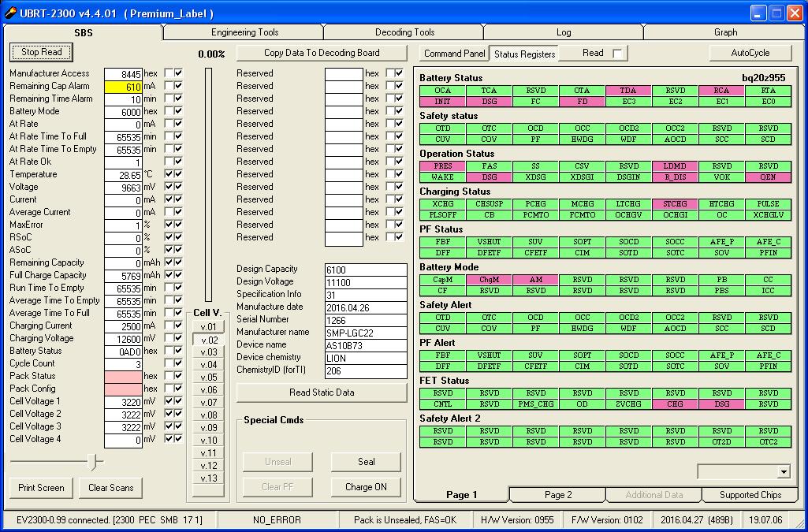Screen dimensions: 808x532
Task: Click the Remaining Cap Alarm value field
Action: pos(123,87)
